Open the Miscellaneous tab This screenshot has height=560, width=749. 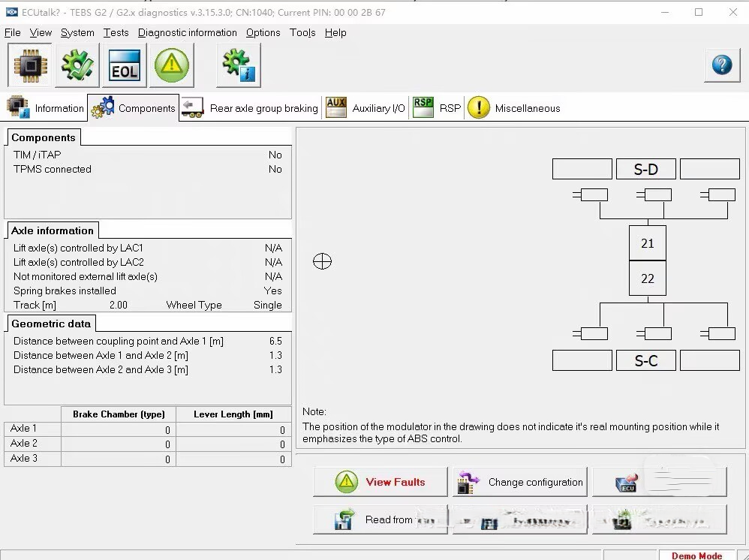[x=514, y=108]
